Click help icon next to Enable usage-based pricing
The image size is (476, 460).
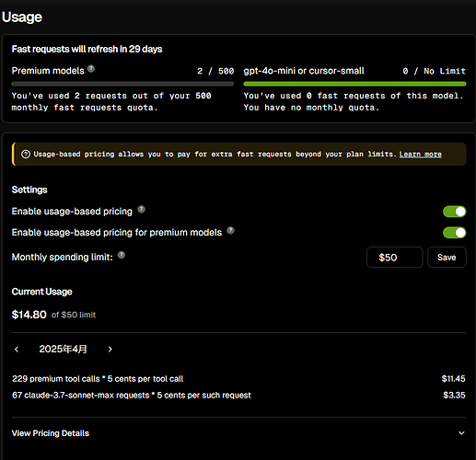click(x=141, y=210)
